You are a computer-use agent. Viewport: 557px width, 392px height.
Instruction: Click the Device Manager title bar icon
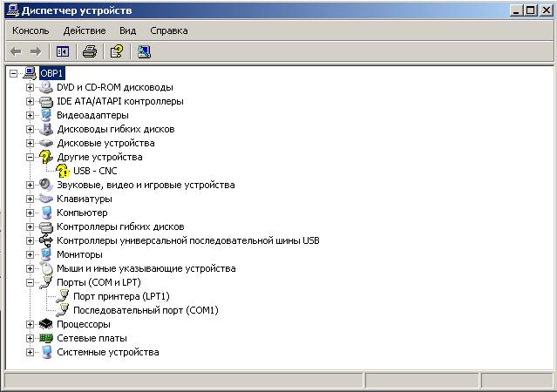(10, 10)
